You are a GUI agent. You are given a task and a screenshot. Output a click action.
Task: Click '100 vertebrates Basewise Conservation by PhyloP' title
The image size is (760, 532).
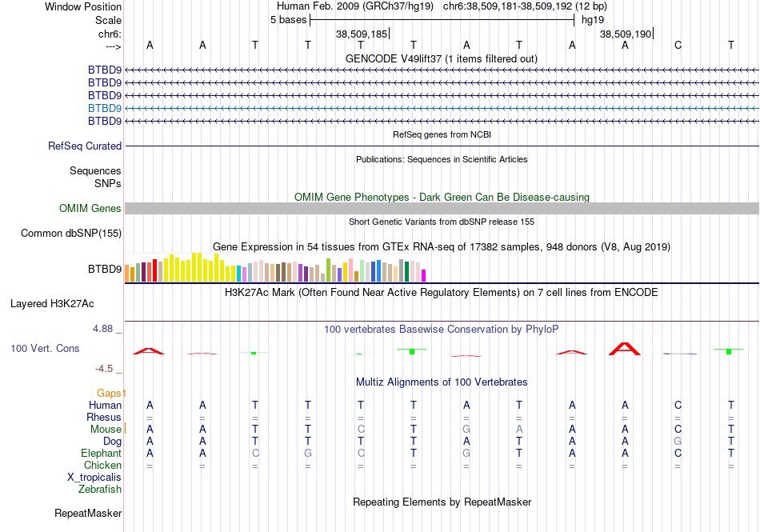pos(442,330)
